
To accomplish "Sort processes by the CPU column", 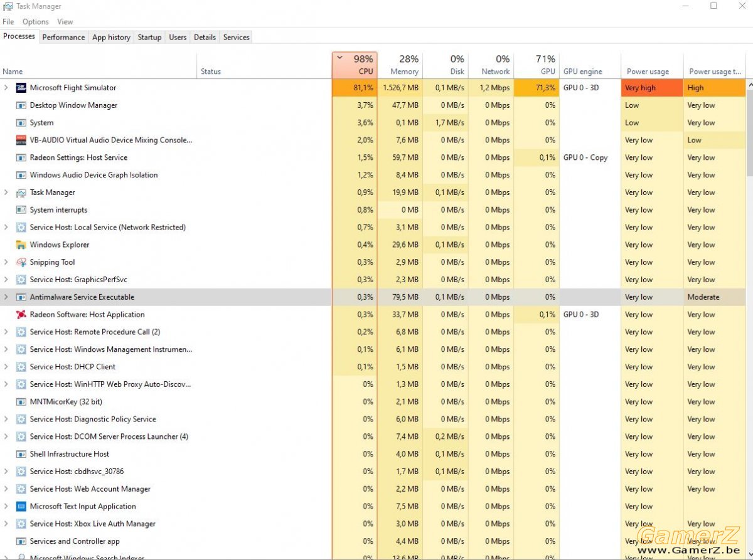I will (355, 65).
